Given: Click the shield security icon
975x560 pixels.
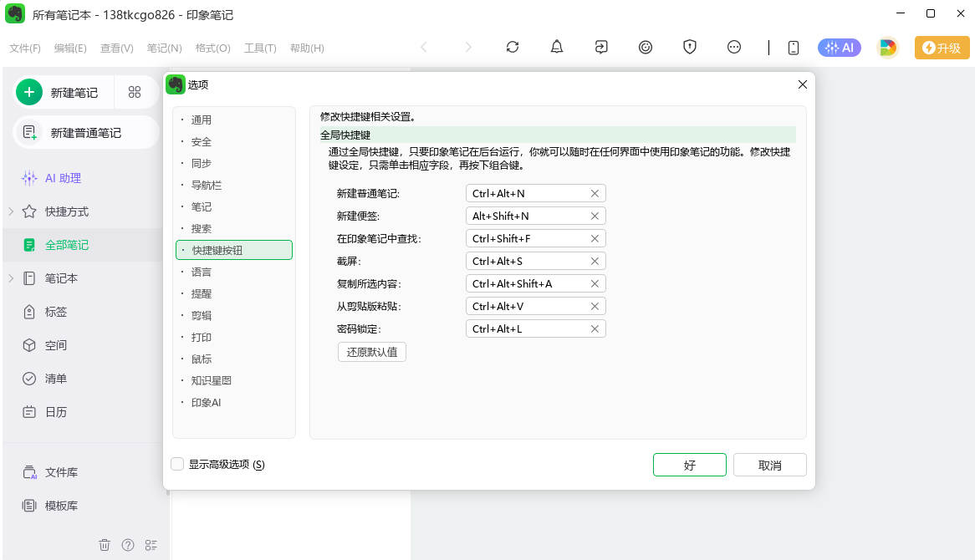Looking at the screenshot, I should (690, 48).
